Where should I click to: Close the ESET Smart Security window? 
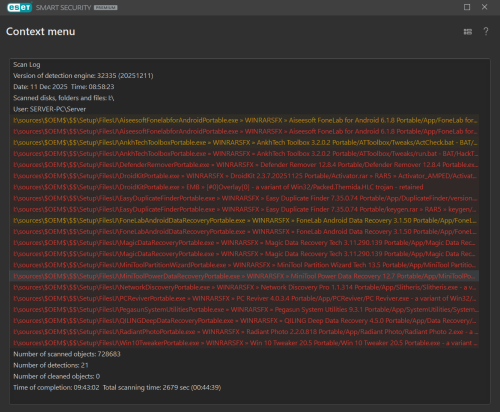[485, 7]
